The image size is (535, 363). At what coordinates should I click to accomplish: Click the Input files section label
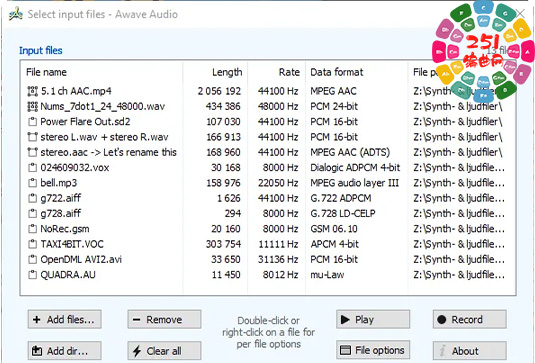(41, 50)
